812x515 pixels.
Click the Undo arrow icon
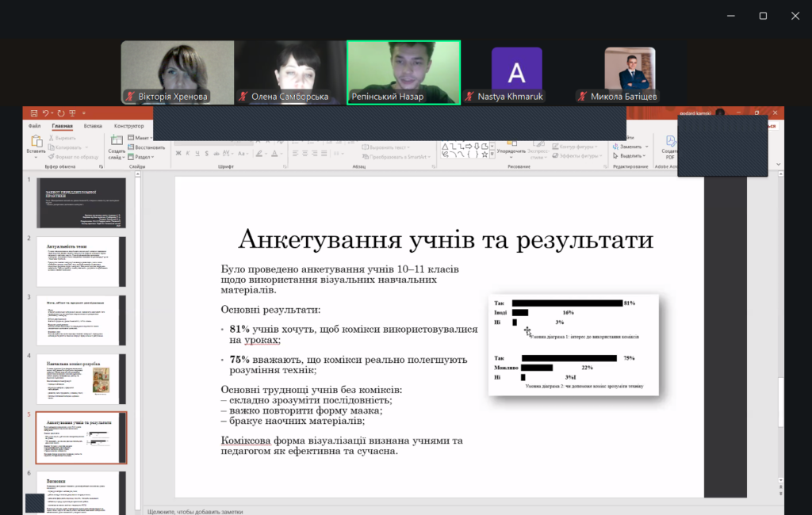coord(47,113)
